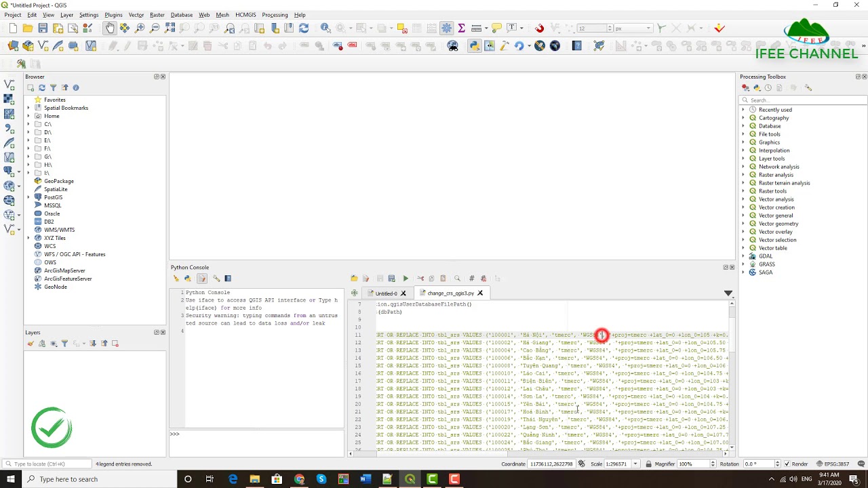Expand XYZ Tiles in Browser
Screen dimensions: 868x488
pos(28,238)
